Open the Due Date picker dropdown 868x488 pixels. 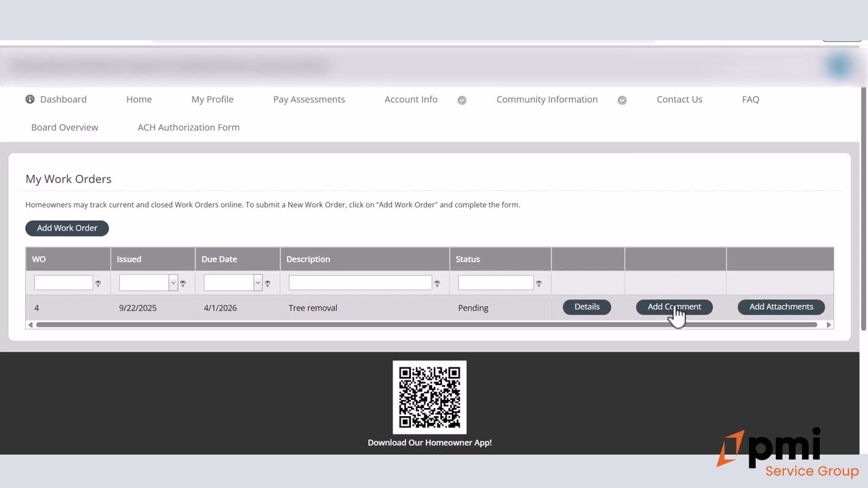pyautogui.click(x=258, y=283)
